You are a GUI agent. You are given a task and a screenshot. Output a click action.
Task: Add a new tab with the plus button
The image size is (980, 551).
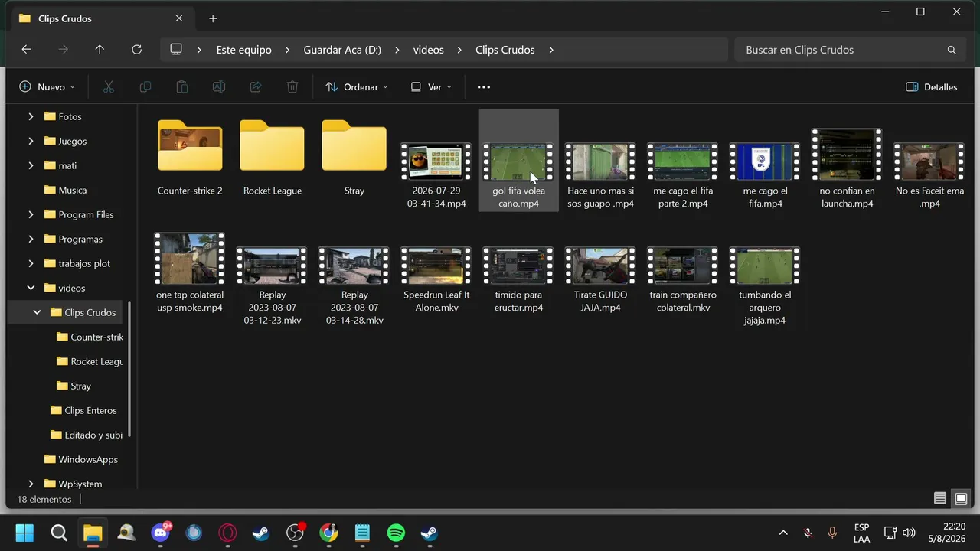213,18
